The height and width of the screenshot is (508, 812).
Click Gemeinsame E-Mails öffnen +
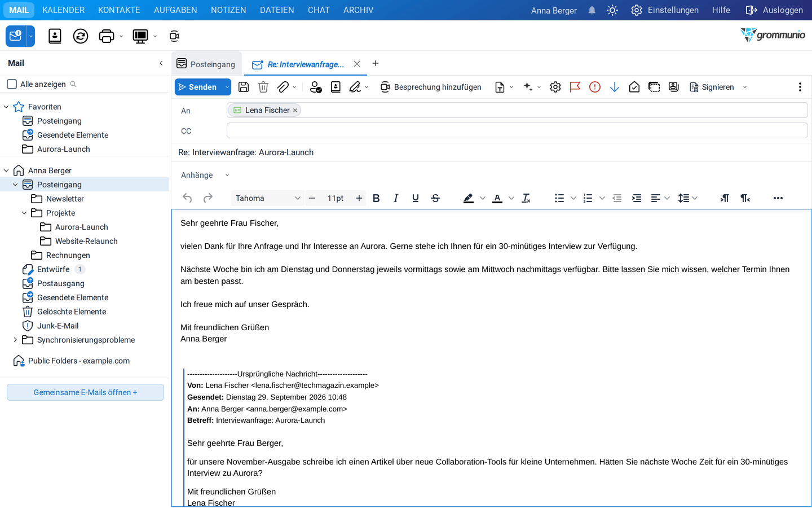[x=85, y=392]
